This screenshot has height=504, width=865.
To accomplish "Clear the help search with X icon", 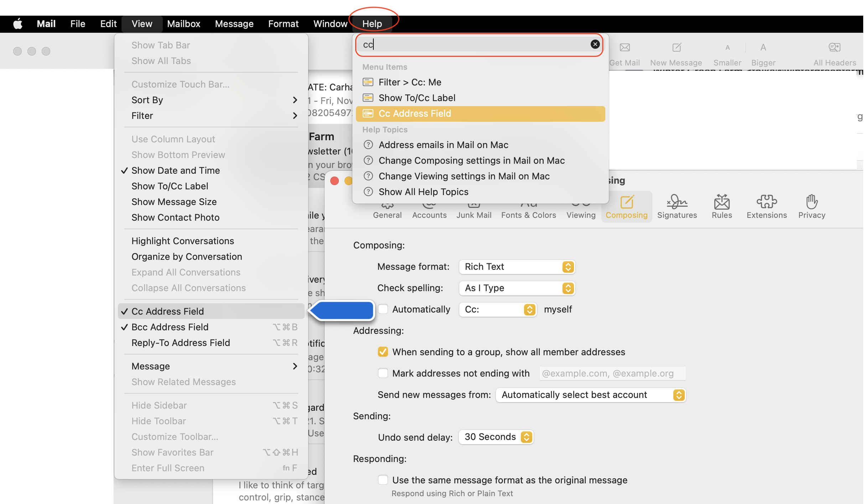I will point(595,44).
